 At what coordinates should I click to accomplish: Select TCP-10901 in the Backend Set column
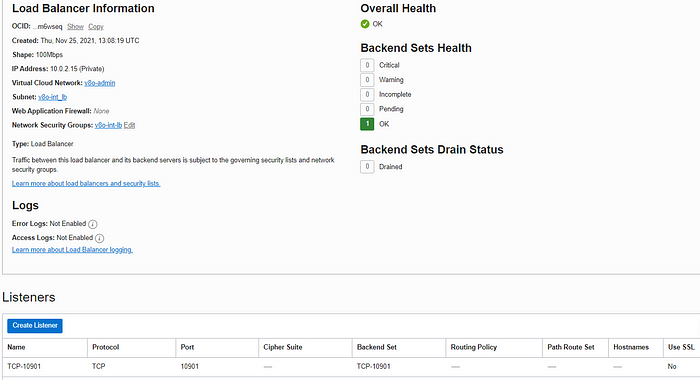pyautogui.click(x=374, y=367)
